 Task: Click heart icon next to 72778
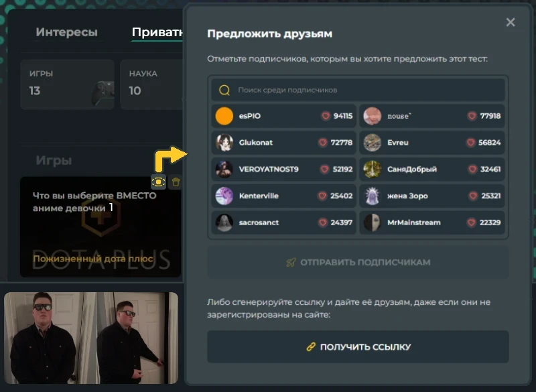[323, 143]
